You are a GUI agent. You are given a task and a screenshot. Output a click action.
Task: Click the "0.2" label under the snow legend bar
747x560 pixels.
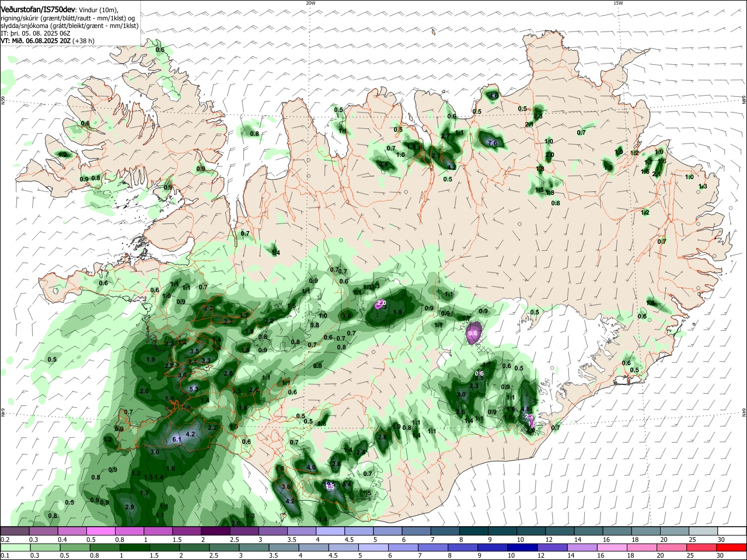pos(5,540)
